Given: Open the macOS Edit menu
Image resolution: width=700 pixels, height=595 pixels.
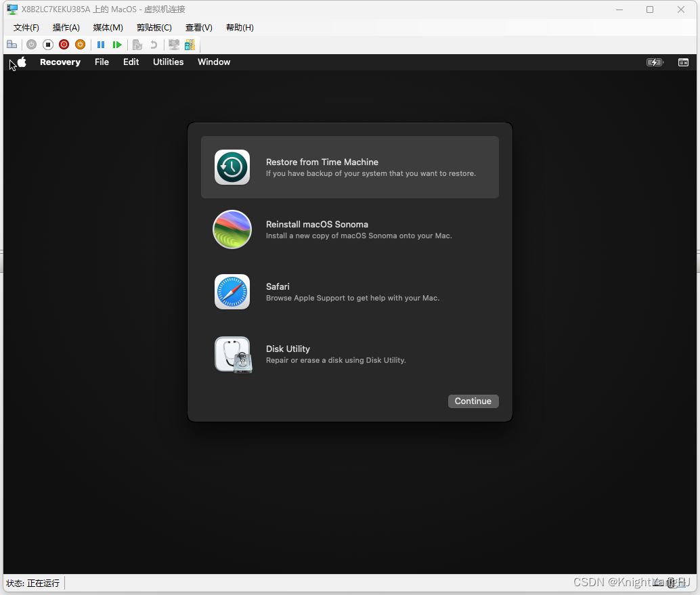Looking at the screenshot, I should pos(131,62).
